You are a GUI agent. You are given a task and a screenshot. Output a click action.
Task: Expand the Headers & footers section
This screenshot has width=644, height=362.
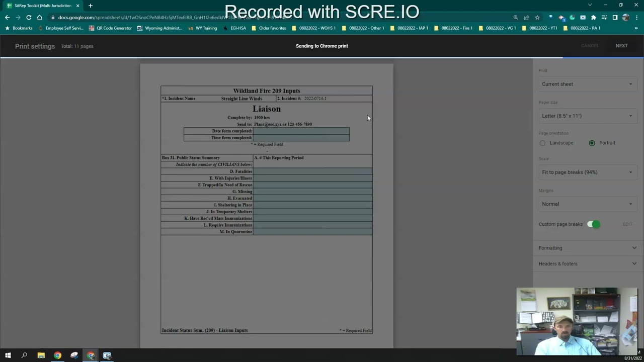[x=588, y=263]
